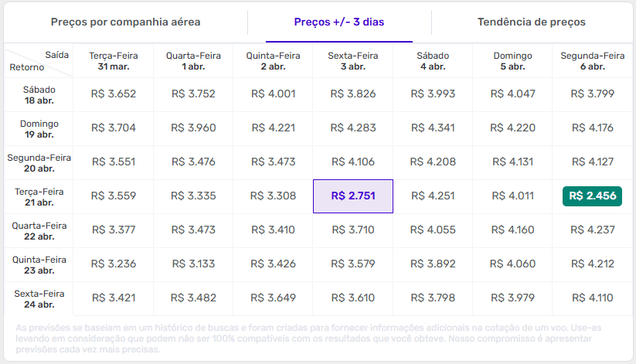Click the Terça-Feira 31 mar. departure header
Screen dimensions: 636x364
point(114,61)
